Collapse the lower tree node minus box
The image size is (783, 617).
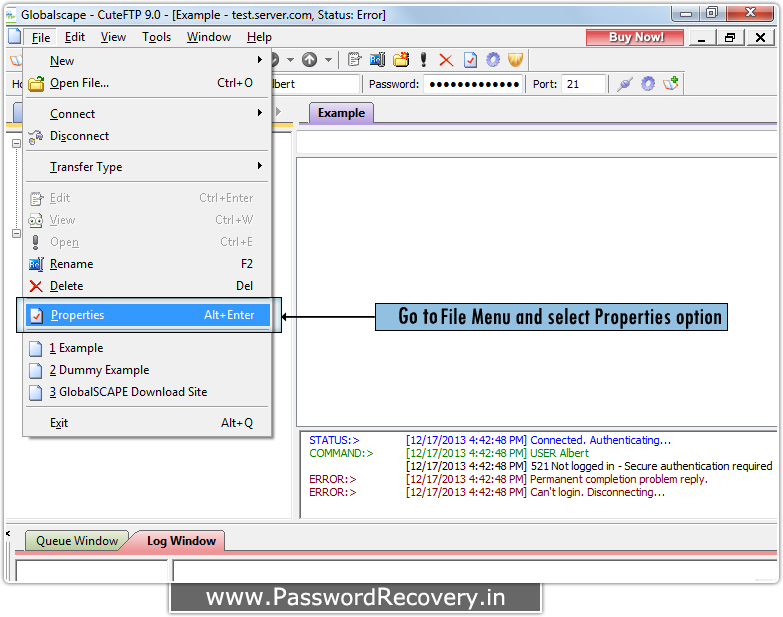pos(16,233)
